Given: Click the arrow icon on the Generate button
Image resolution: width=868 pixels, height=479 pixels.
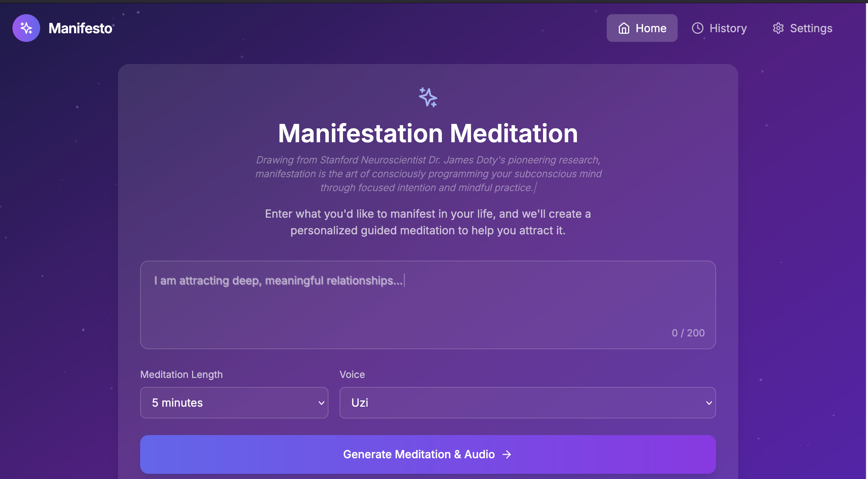Looking at the screenshot, I should coord(507,454).
